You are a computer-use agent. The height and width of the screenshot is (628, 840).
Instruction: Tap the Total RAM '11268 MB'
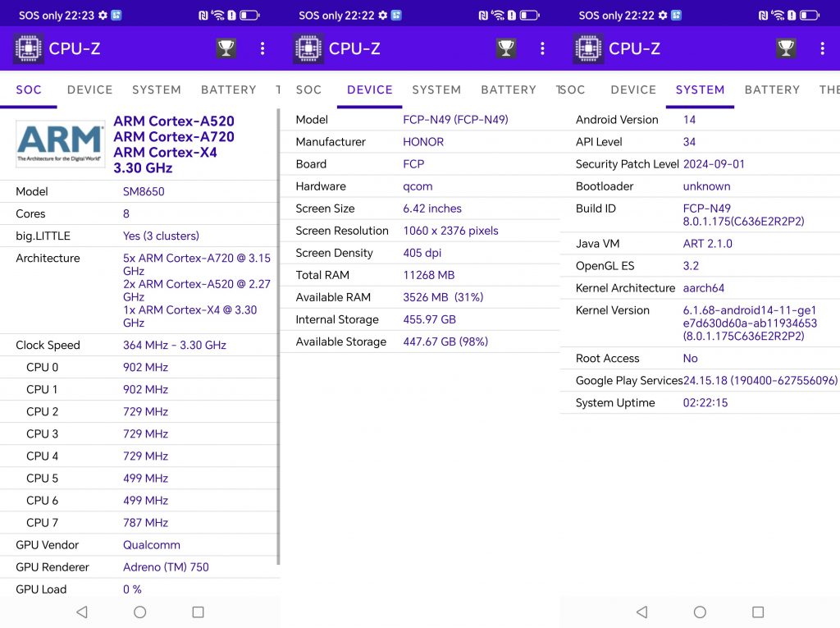(428, 275)
